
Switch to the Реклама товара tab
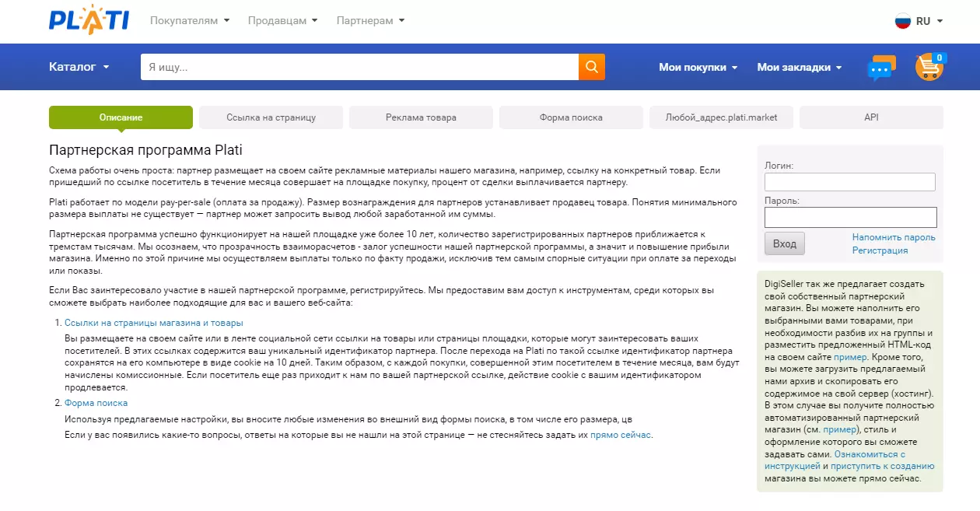coord(421,117)
